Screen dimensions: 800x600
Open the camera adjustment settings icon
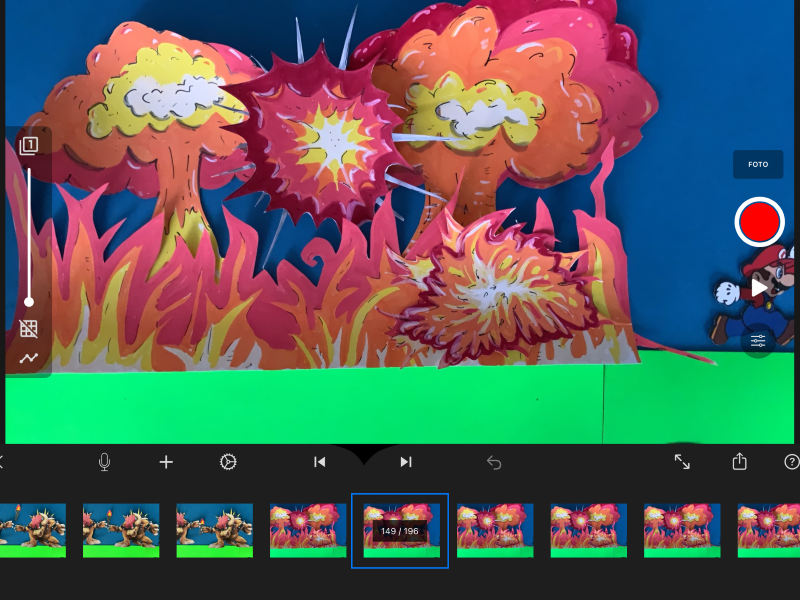point(758,342)
